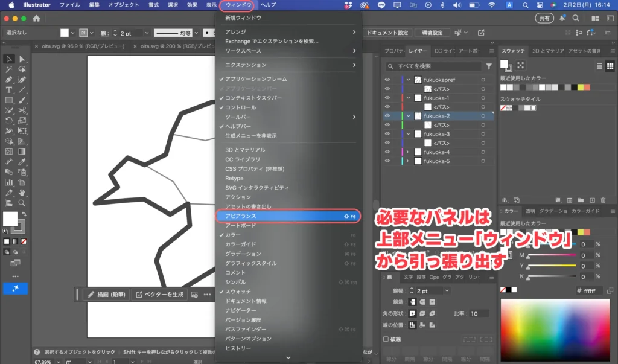
Task: Open the Layers panel flyout menu
Action: [x=492, y=51]
